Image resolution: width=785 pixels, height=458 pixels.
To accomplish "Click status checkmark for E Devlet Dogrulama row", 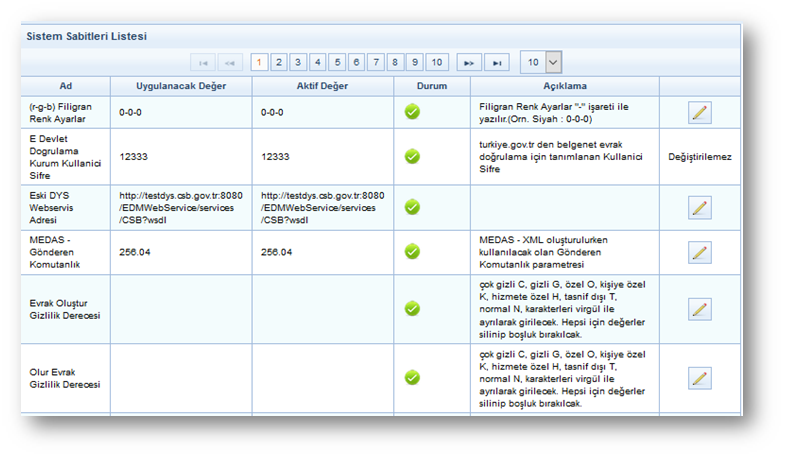I will coord(412,156).
